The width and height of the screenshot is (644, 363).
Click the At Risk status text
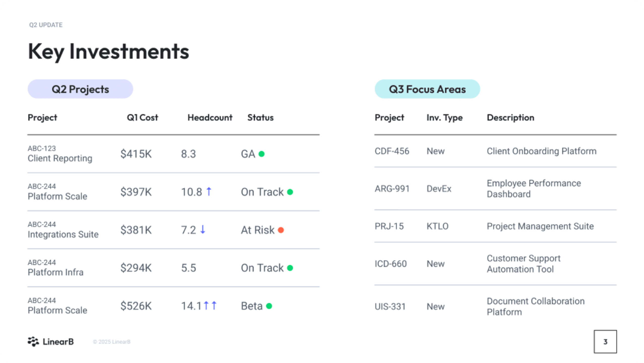point(258,230)
